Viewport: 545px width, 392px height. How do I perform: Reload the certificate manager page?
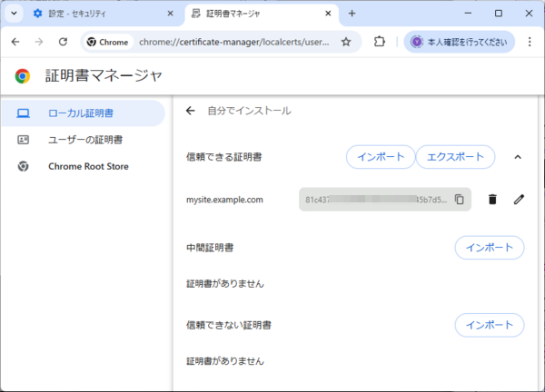(x=63, y=42)
